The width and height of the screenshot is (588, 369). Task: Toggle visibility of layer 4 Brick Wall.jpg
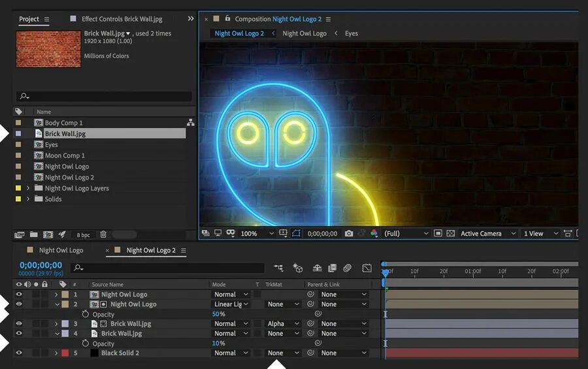point(19,333)
